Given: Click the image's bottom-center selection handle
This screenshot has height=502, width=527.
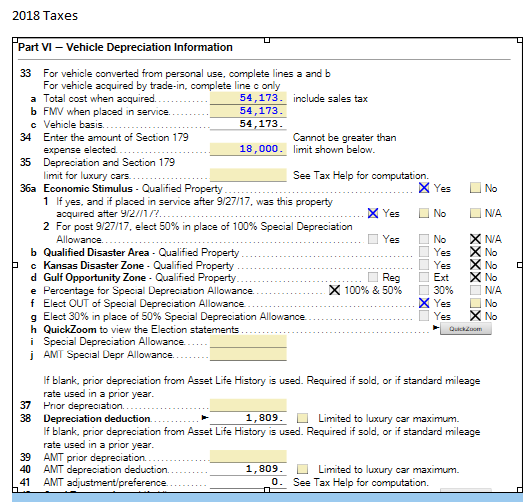Looking at the screenshot, I should [267, 490].
